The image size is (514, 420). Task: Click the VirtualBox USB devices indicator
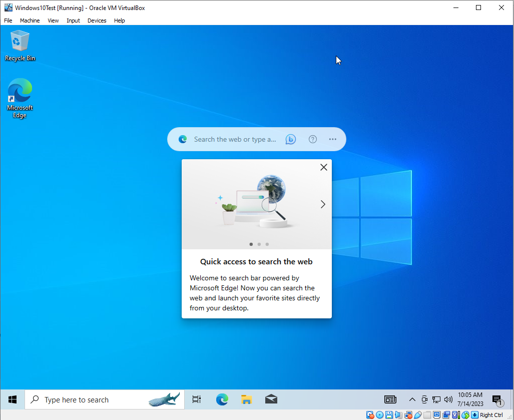[418, 415]
